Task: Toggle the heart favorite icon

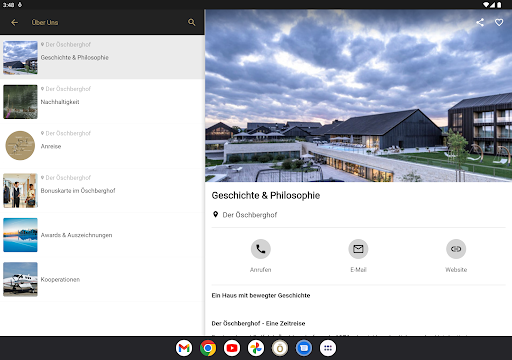Action: pyautogui.click(x=499, y=22)
